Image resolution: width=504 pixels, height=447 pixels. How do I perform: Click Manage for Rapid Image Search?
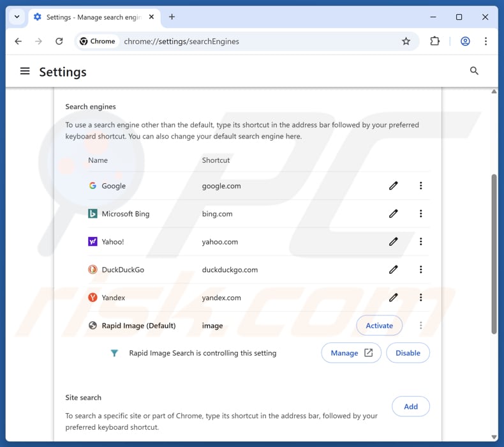point(351,353)
